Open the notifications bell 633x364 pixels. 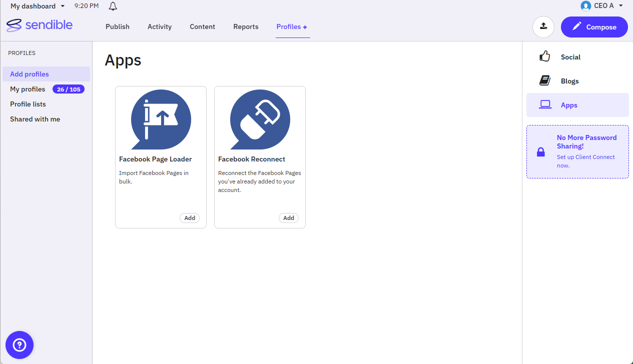(113, 6)
